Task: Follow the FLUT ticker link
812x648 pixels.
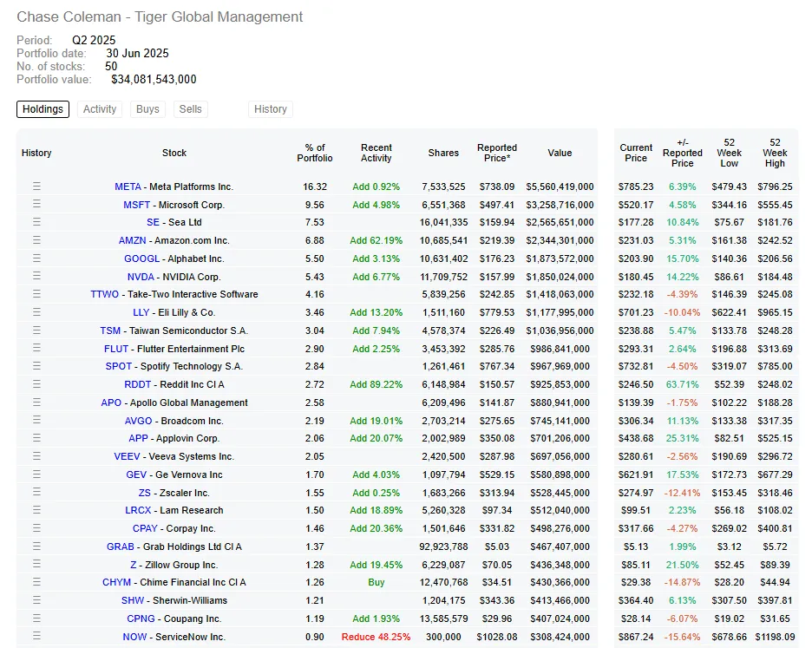Action: (x=116, y=349)
